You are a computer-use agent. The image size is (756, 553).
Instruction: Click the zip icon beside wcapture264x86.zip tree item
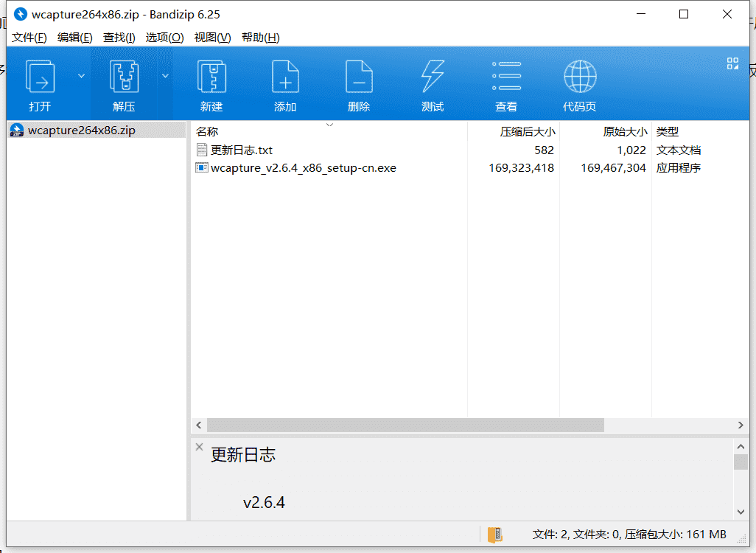pos(17,131)
